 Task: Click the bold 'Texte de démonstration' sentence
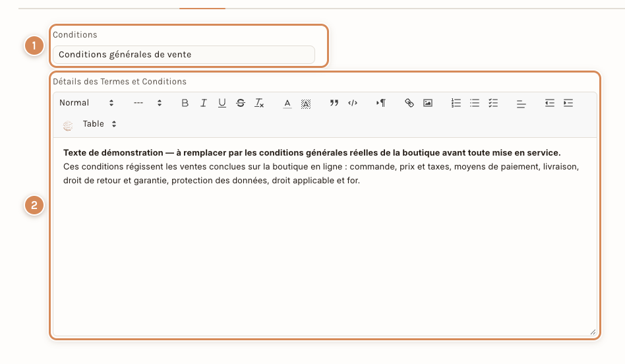coord(312,153)
